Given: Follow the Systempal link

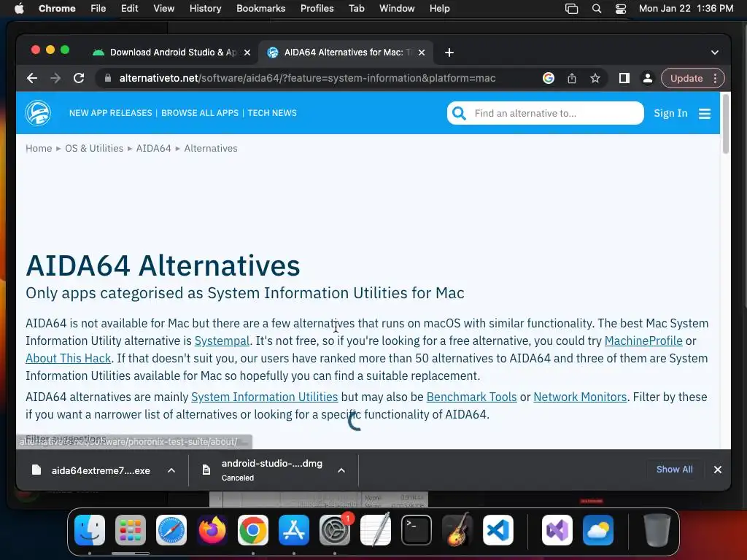Looking at the screenshot, I should point(222,341).
